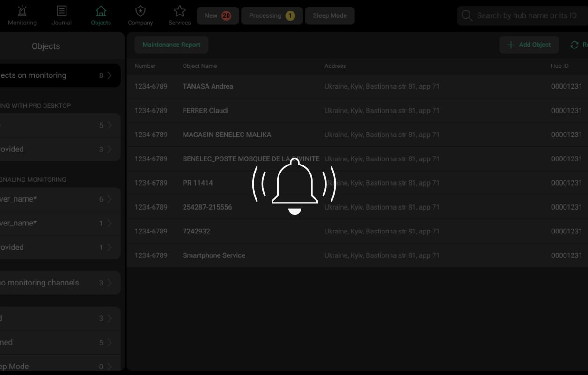Viewport: 588px width, 375px height.
Task: Open the Monitoring section icon
Action: [22, 11]
